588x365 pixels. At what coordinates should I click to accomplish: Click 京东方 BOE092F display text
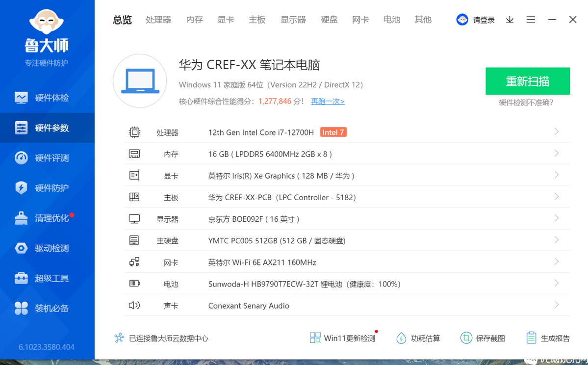click(x=254, y=219)
